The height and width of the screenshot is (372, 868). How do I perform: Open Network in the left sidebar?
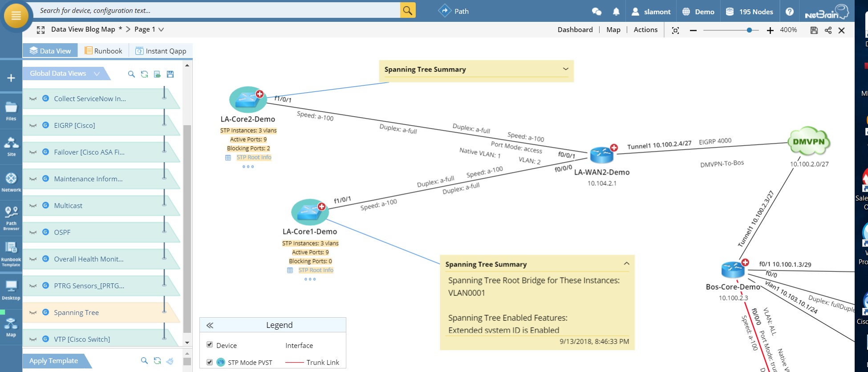click(11, 182)
